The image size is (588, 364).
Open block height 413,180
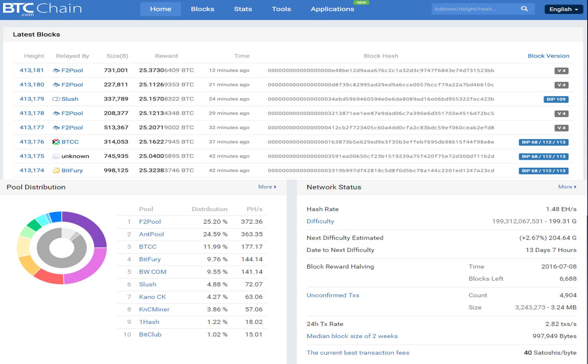32,85
